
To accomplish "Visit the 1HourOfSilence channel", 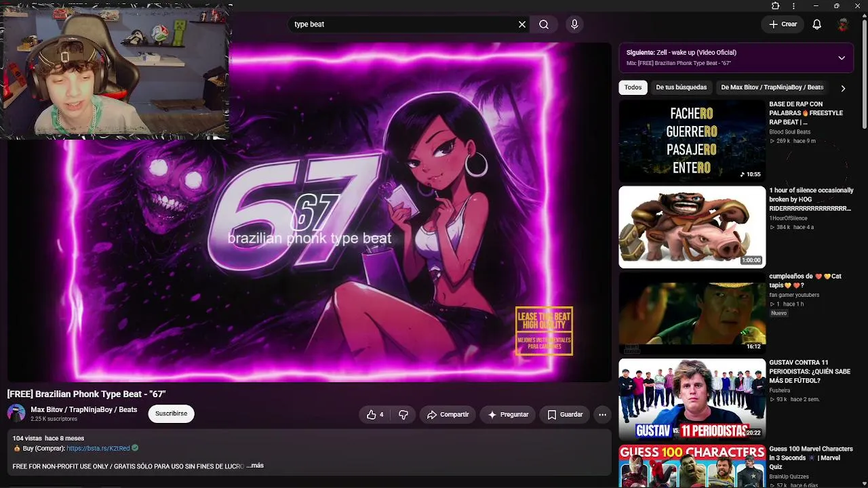I will click(x=788, y=218).
